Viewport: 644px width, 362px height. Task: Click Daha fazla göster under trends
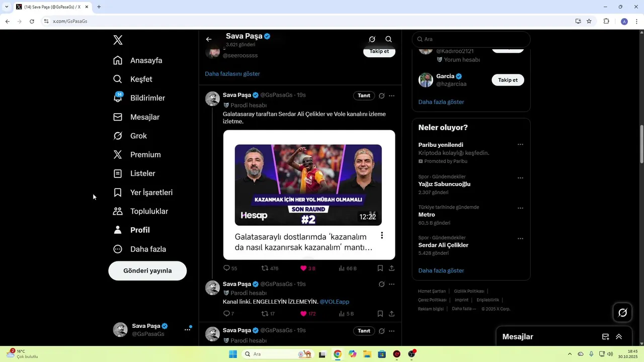point(441,270)
